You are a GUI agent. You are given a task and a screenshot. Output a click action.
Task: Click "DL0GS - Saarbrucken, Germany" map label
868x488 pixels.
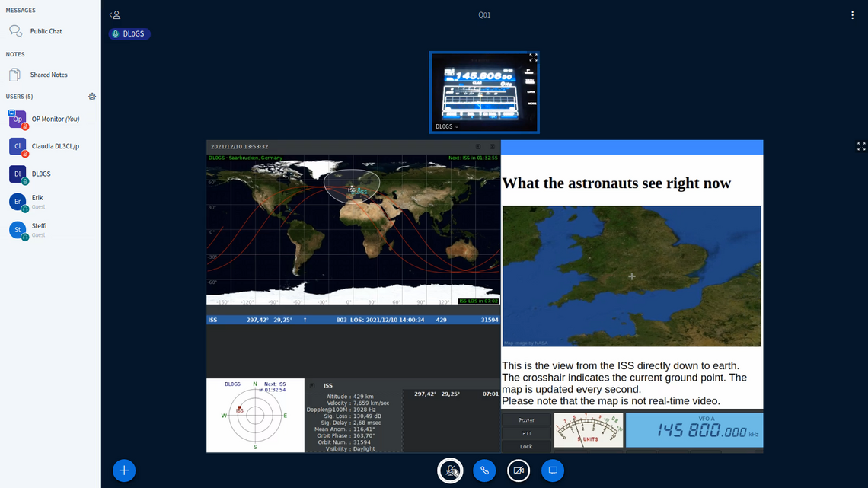tap(245, 158)
